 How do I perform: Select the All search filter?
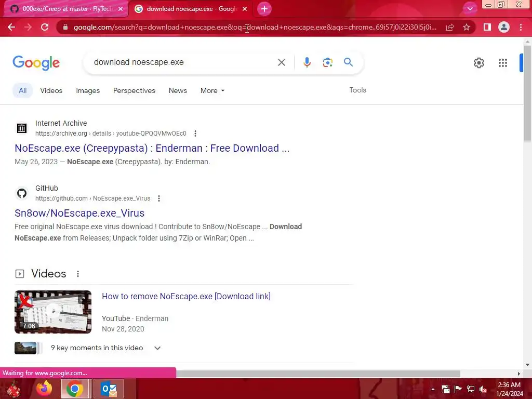point(23,90)
